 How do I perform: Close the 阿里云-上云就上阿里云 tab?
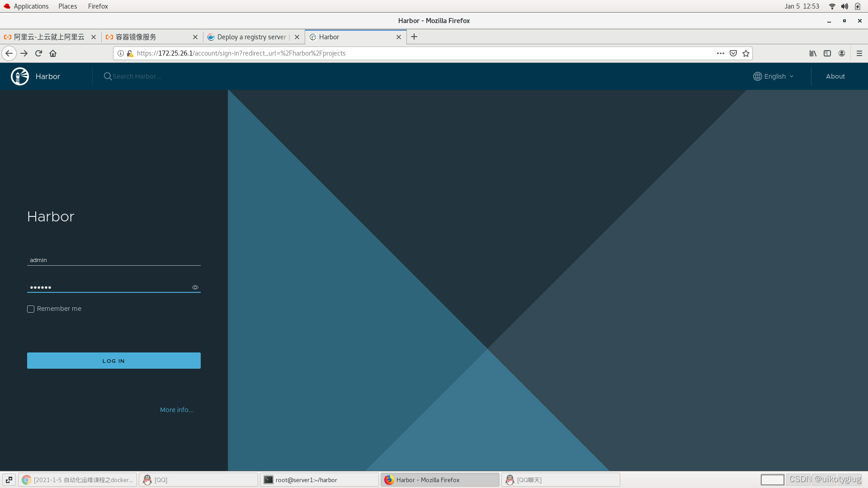pos(94,37)
